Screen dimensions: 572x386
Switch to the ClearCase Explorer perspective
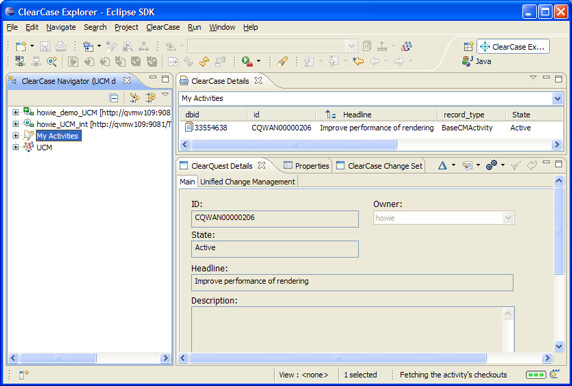pyautogui.click(x=513, y=47)
